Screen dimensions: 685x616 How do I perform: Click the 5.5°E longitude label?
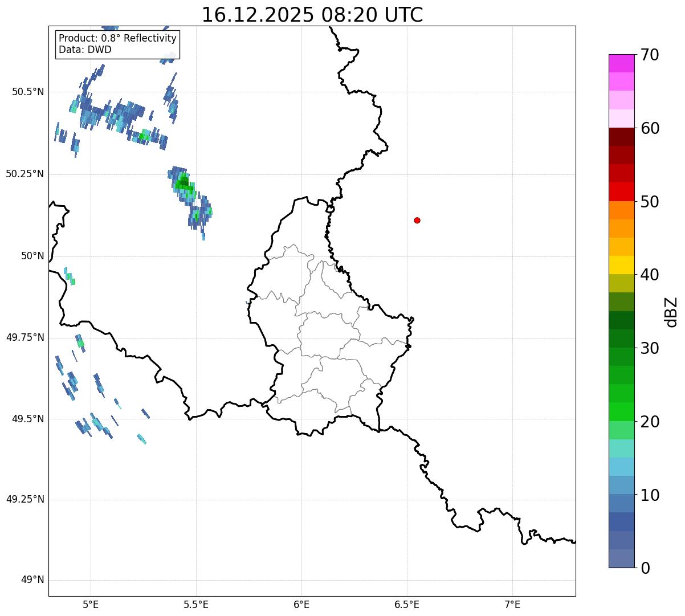tap(196, 604)
